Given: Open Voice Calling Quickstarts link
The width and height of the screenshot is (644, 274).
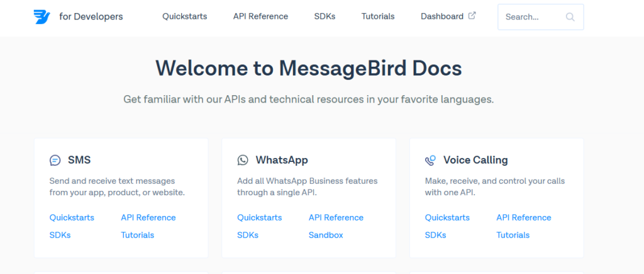Looking at the screenshot, I should (x=447, y=217).
